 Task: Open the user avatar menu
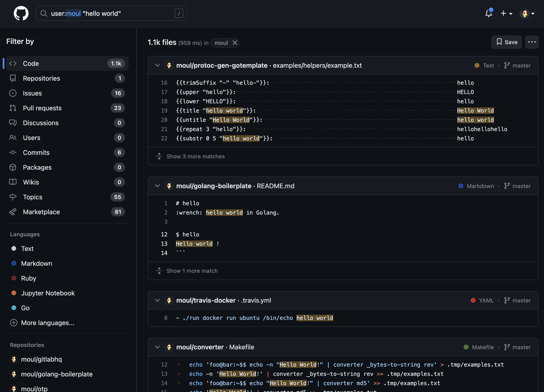coord(527,13)
